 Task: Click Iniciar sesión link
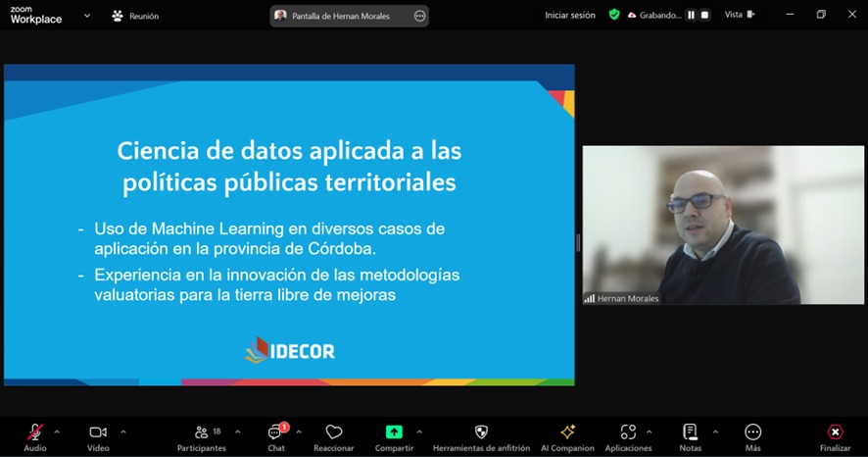[x=570, y=15]
